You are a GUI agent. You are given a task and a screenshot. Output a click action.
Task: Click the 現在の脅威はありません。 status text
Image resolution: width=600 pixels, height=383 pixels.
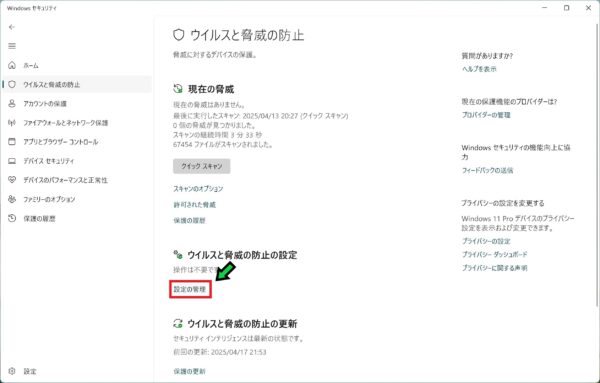[x=209, y=104]
